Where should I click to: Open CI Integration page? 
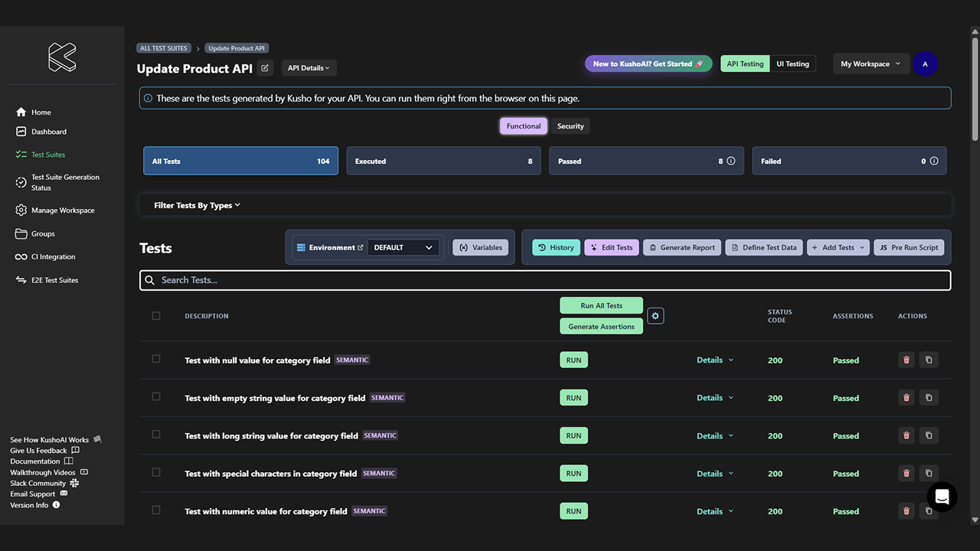tap(45, 257)
